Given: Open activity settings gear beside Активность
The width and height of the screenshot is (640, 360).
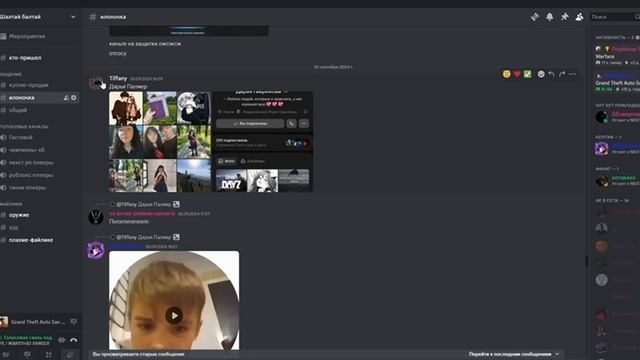Looking at the screenshot, I should pos(637,38).
